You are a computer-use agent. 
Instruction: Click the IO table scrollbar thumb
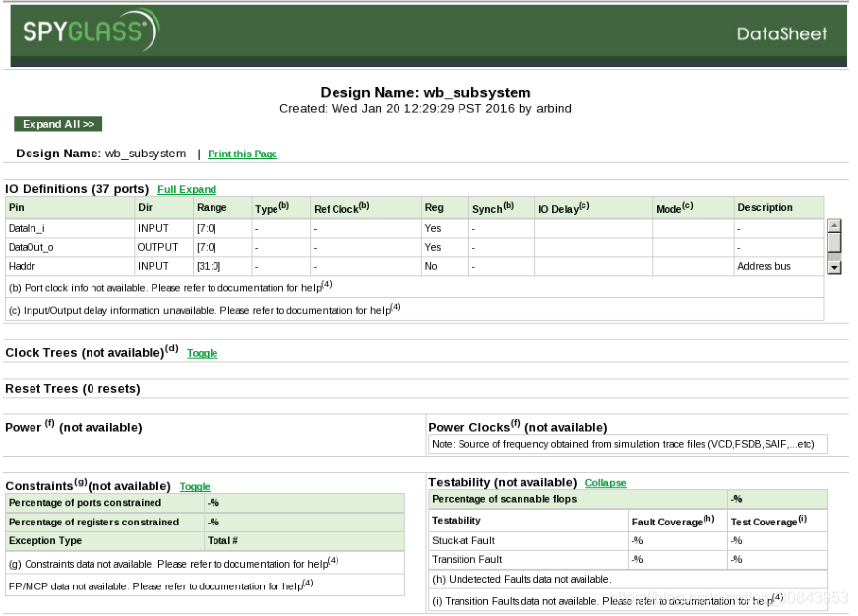834,242
